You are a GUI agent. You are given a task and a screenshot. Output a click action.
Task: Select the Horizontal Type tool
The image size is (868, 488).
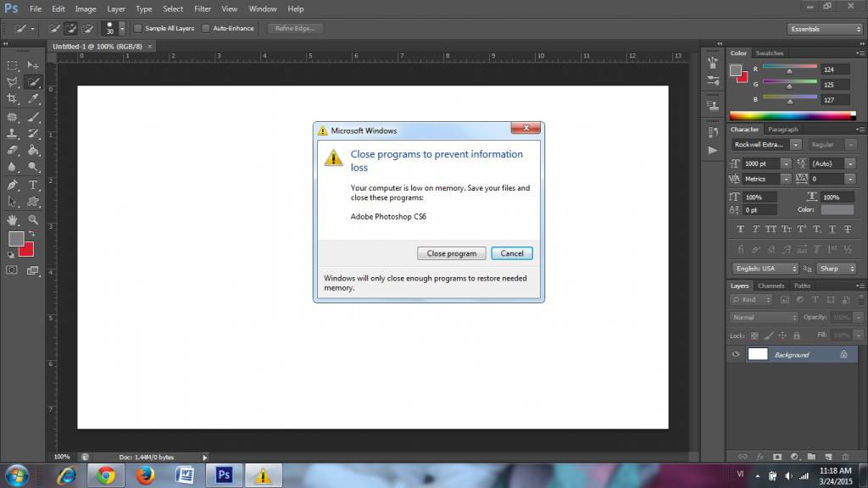(x=33, y=186)
